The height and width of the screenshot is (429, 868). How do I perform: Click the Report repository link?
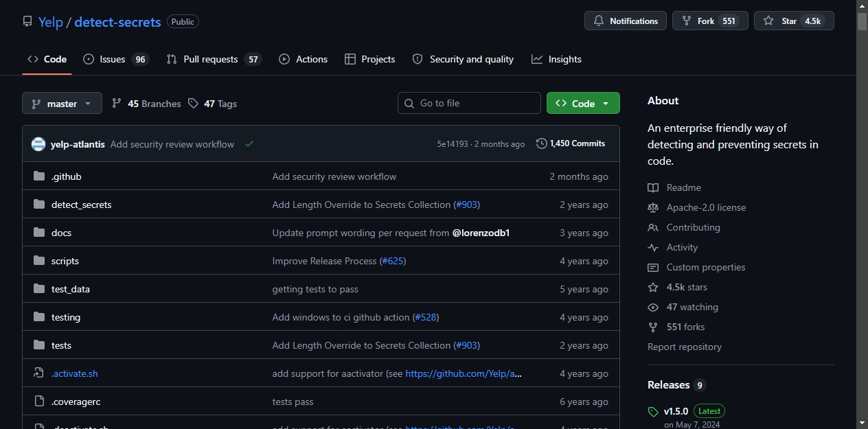[x=685, y=347]
